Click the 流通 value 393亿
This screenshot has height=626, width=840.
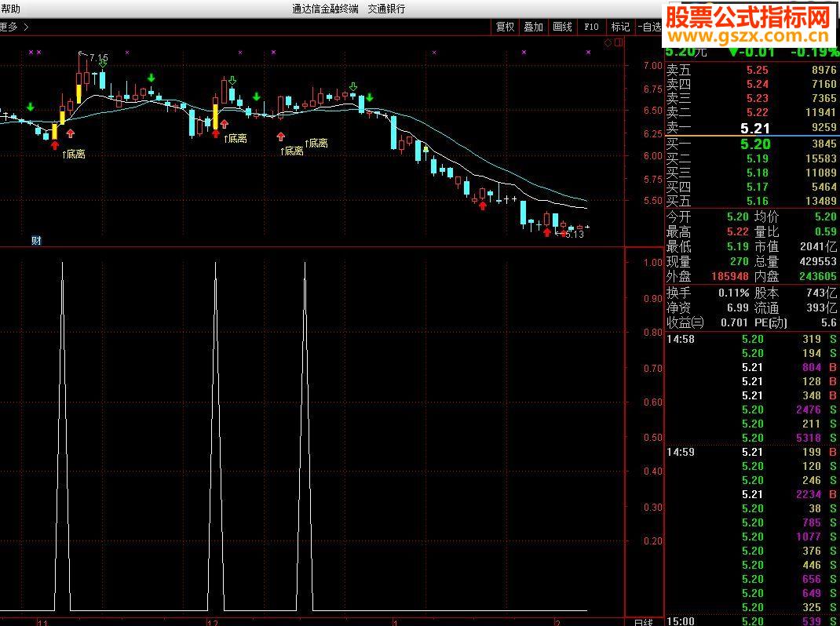(820, 308)
